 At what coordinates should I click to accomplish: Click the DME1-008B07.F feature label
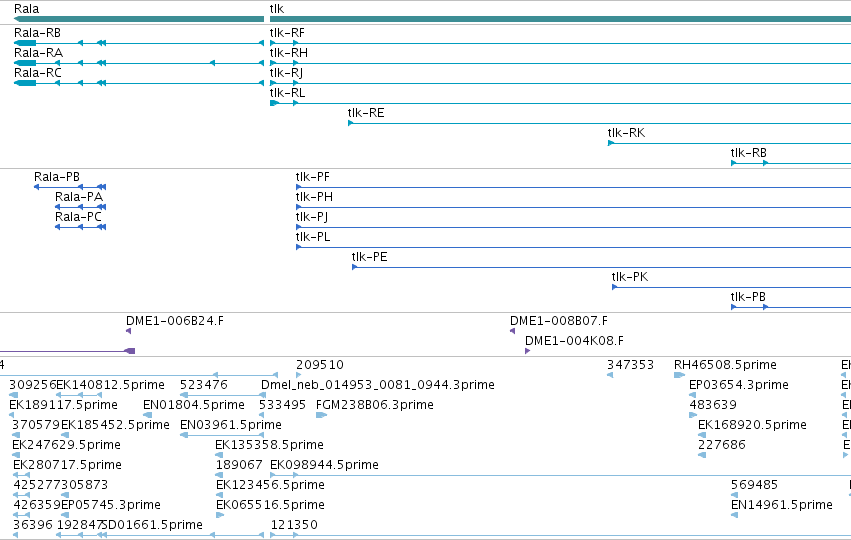pos(559,322)
